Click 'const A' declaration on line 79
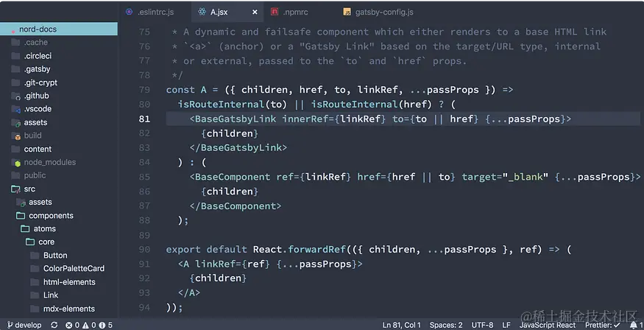644x330 pixels. pos(186,90)
